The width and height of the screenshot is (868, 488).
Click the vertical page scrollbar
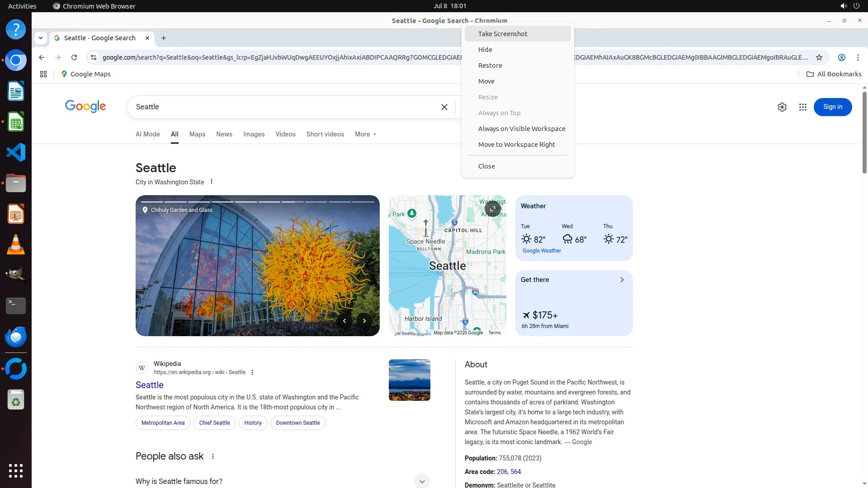pos(864,131)
